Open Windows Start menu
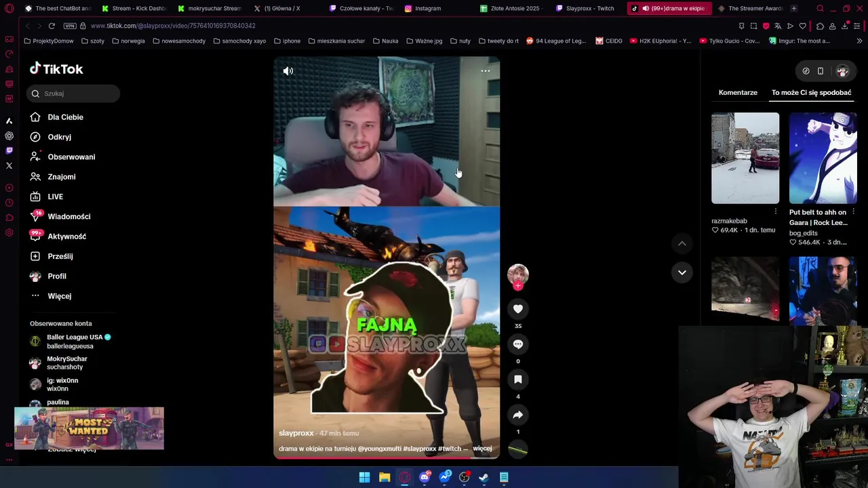Image resolution: width=868 pixels, height=488 pixels. tap(364, 477)
